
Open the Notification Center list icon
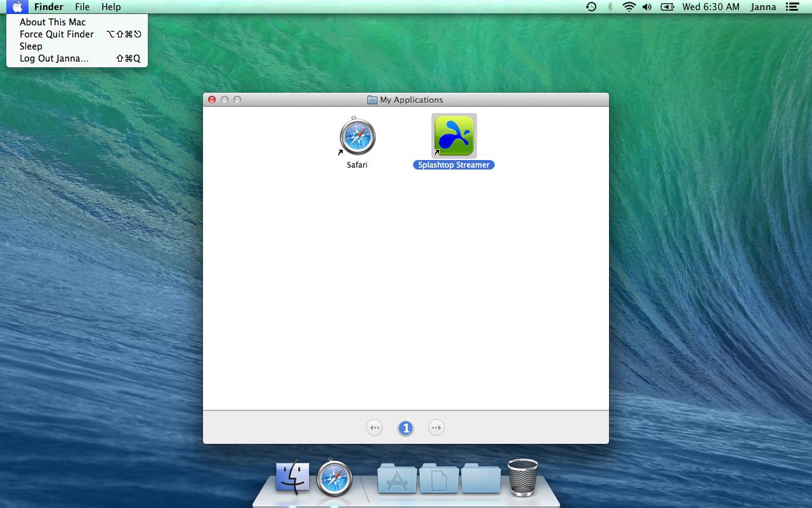tap(792, 7)
